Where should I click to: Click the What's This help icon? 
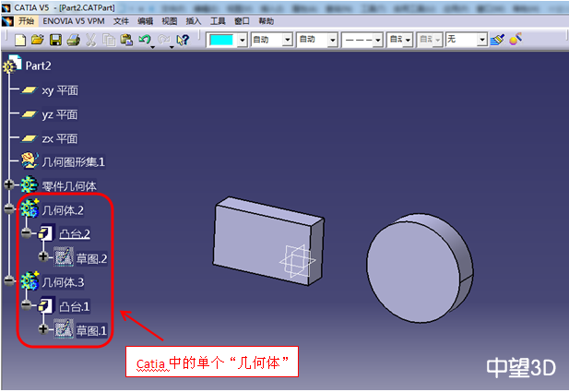coord(183,40)
